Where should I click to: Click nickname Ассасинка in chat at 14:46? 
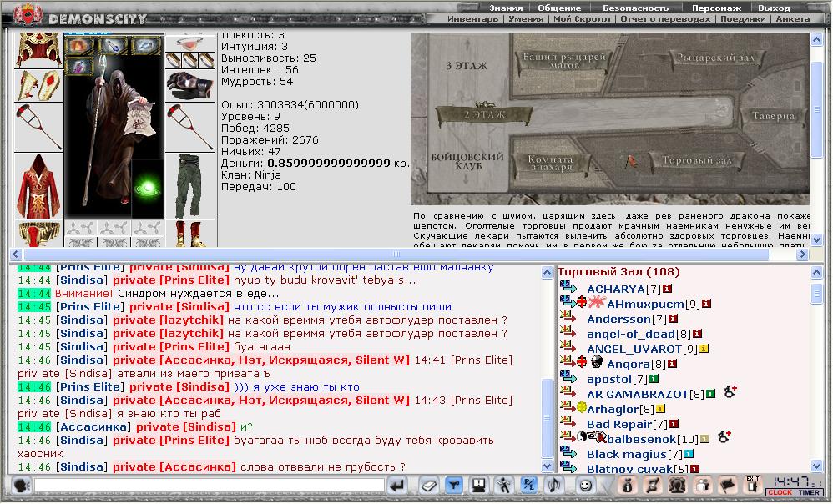(93, 427)
